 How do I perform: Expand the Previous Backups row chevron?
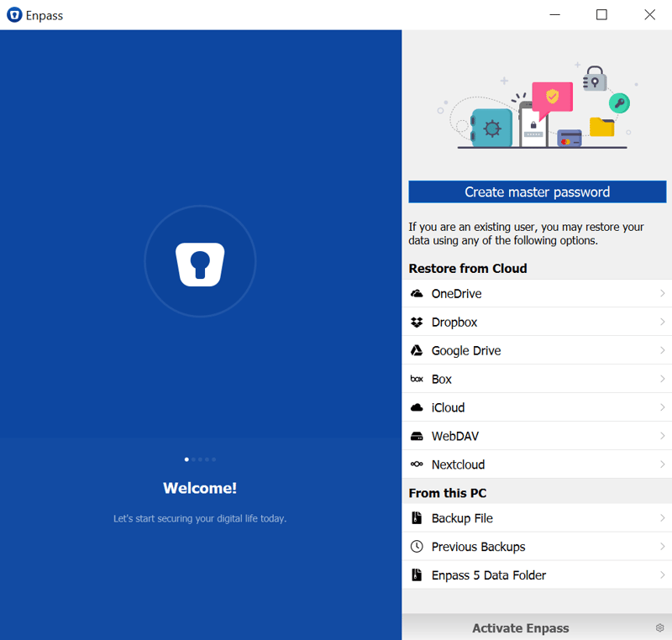tap(663, 547)
